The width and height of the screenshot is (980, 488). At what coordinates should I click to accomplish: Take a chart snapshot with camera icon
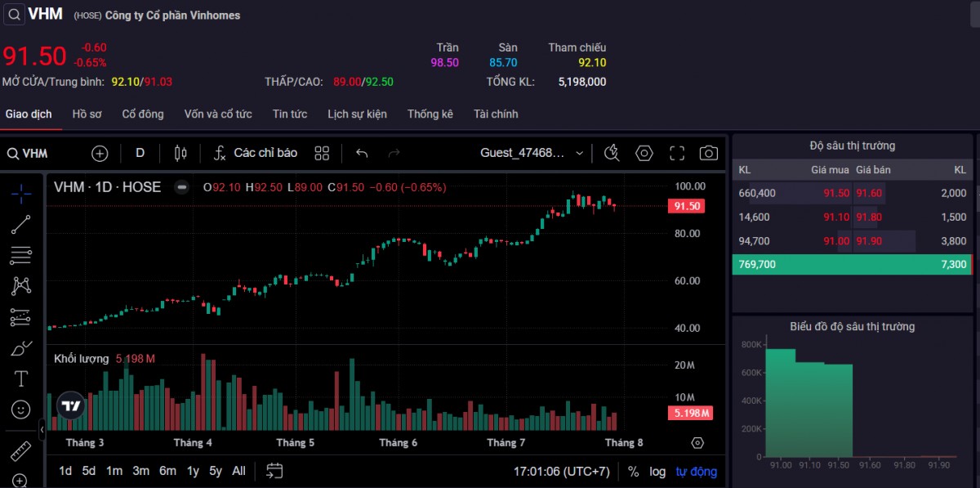point(708,153)
